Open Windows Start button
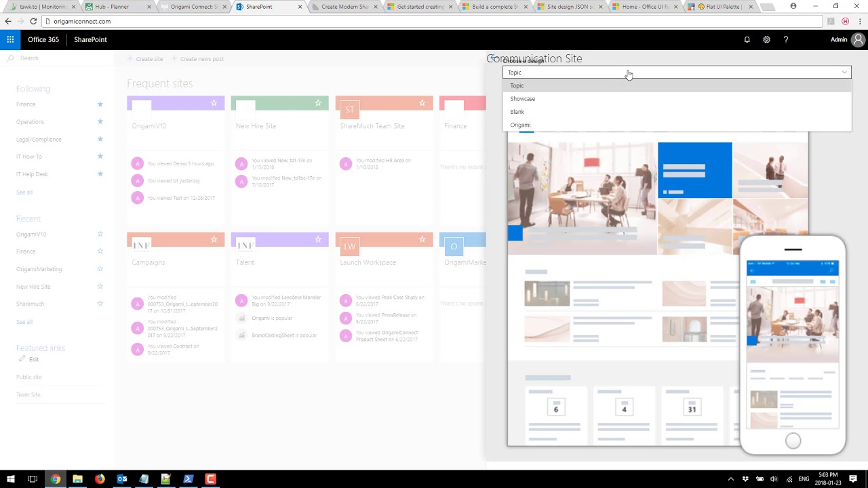Screen dimensions: 868x488 [x=10, y=479]
